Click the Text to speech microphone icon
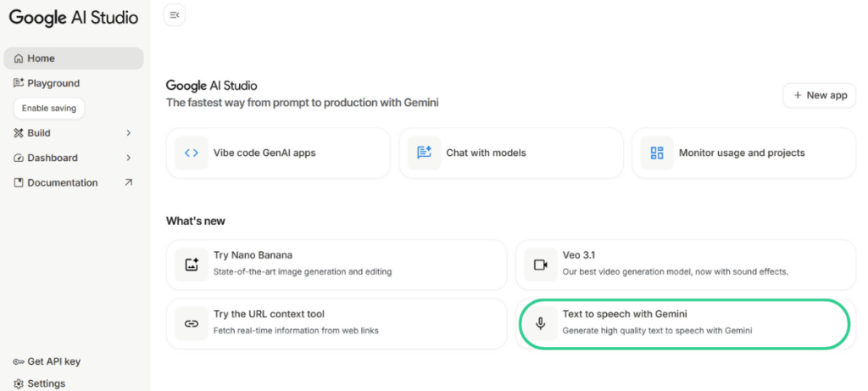The image size is (868, 391). (x=541, y=324)
